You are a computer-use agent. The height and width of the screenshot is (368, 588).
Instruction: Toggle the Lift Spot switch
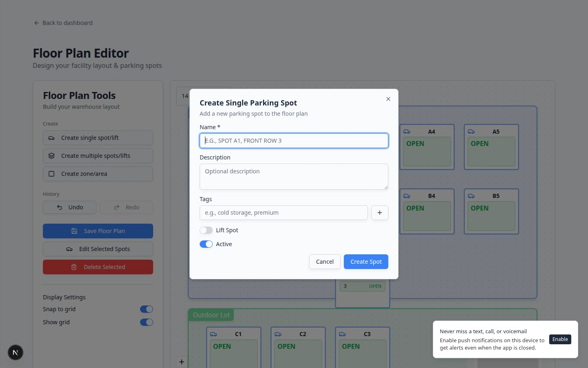tap(206, 230)
